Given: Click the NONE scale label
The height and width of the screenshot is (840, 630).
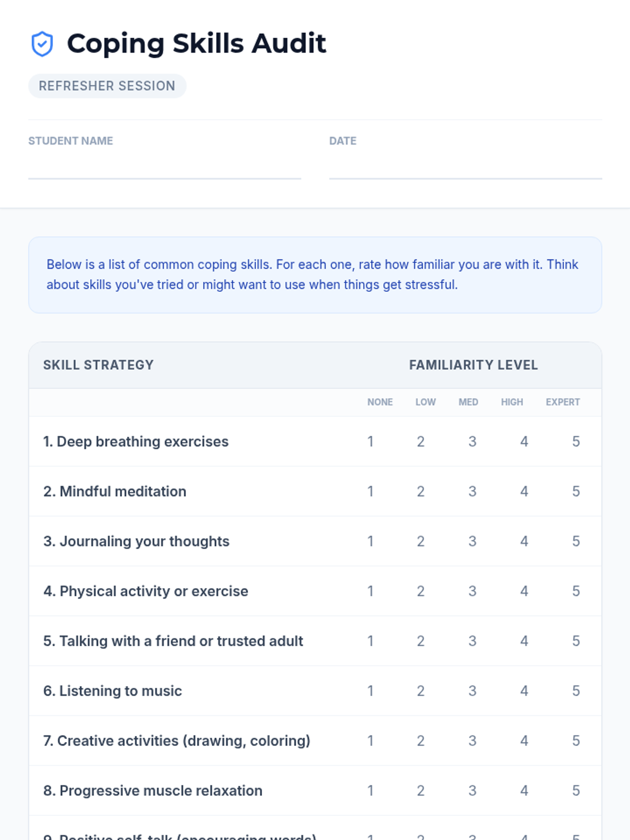Looking at the screenshot, I should click(380, 402).
